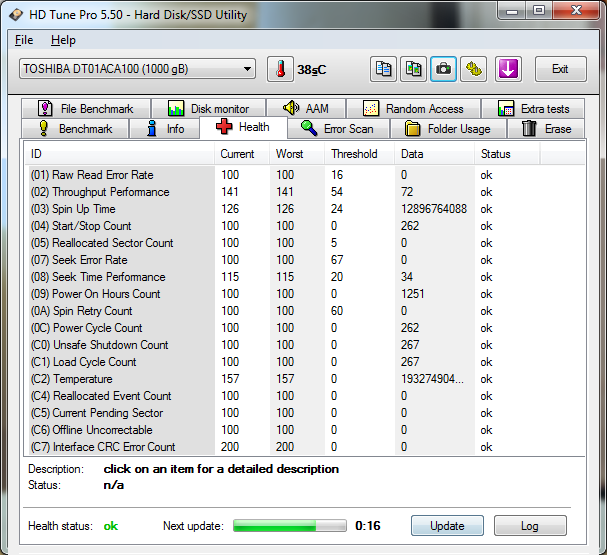Click the Log button
The height and width of the screenshot is (555, 607).
click(530, 526)
